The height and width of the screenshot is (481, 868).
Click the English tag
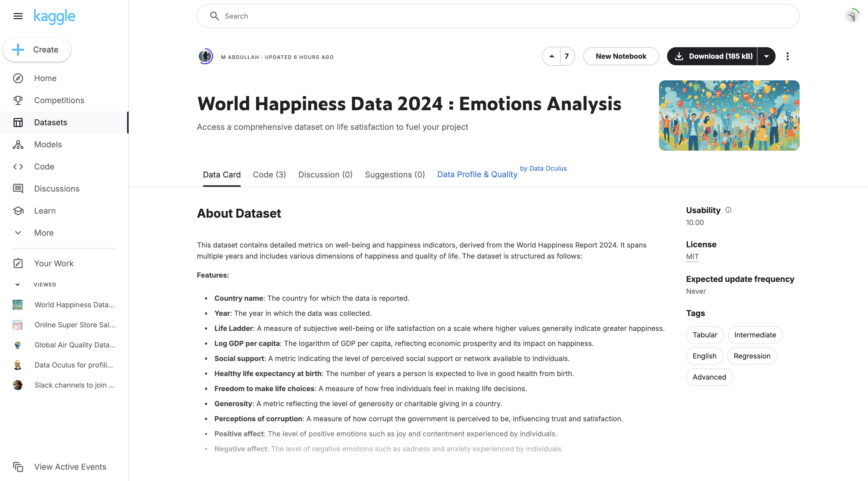click(704, 356)
